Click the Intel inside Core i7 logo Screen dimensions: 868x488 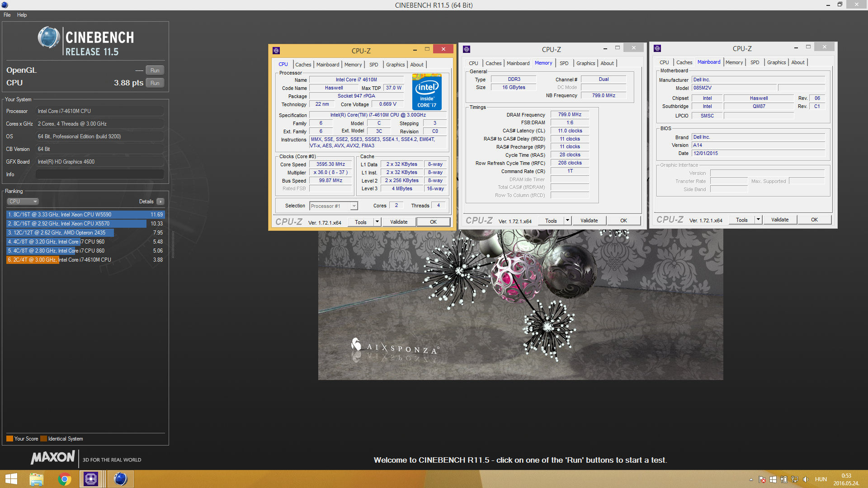pyautogui.click(x=427, y=92)
